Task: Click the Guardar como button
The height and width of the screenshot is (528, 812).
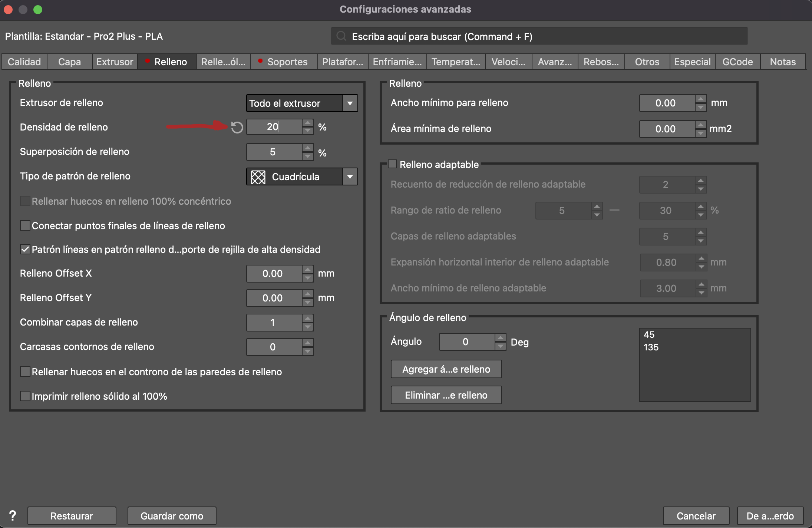Action: 172,516
